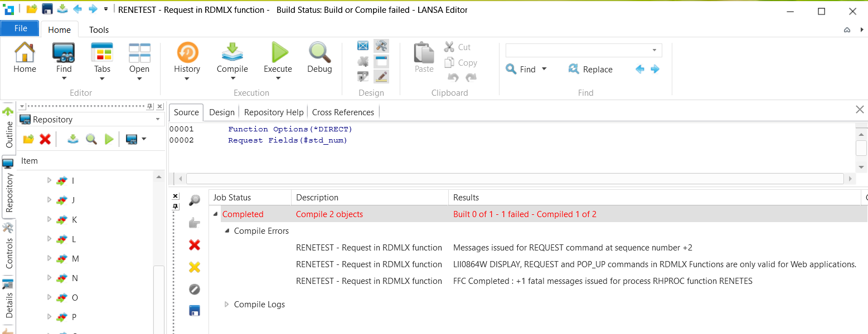Screen dimensions: 868x334
Task: Close the Repository panel
Action: (160, 106)
